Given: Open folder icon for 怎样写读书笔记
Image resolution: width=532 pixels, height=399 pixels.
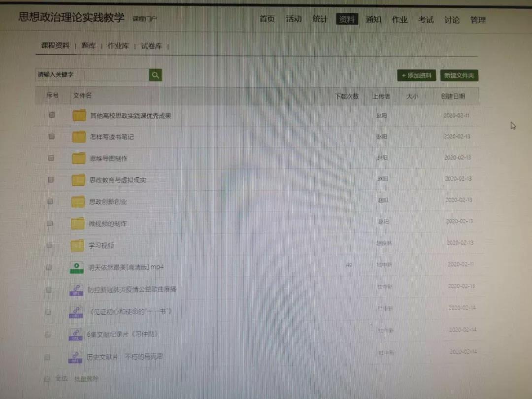Looking at the screenshot, I should [79, 137].
